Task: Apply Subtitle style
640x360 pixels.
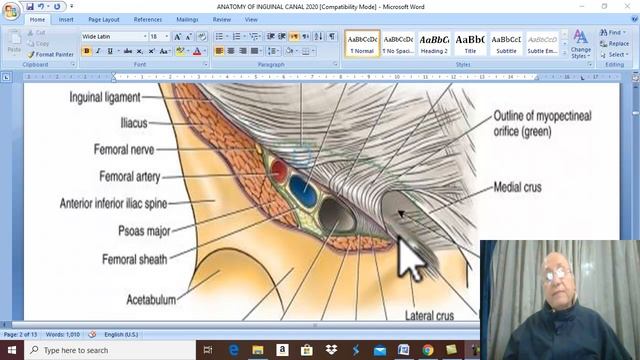Action: tap(506, 43)
